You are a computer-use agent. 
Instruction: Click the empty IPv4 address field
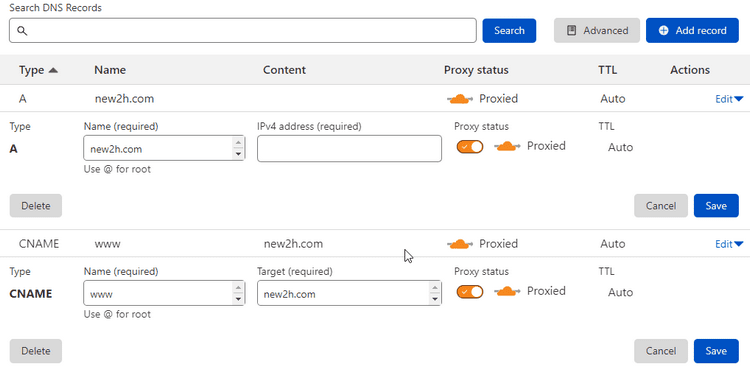pyautogui.click(x=349, y=148)
